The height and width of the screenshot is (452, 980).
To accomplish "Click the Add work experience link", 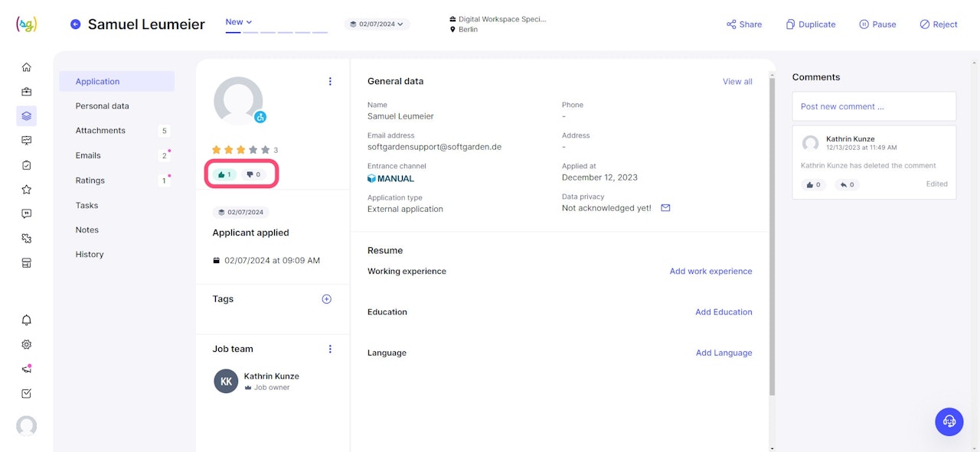I will [710, 272].
